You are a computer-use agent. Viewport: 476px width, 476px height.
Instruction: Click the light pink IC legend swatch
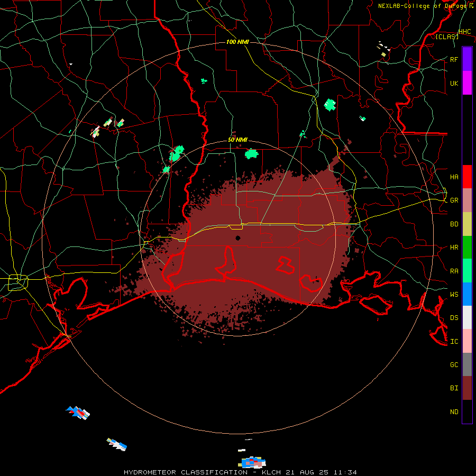[x=467, y=341]
